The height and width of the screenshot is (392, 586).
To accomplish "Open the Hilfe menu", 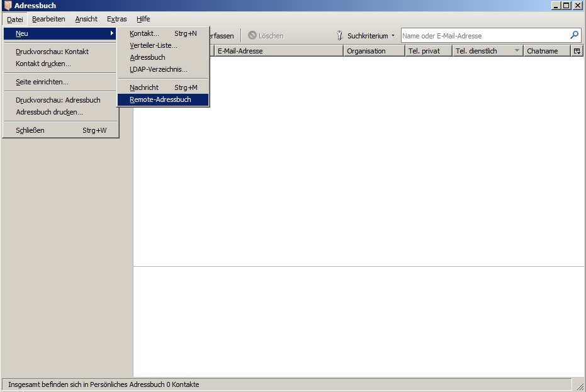I will pos(143,19).
